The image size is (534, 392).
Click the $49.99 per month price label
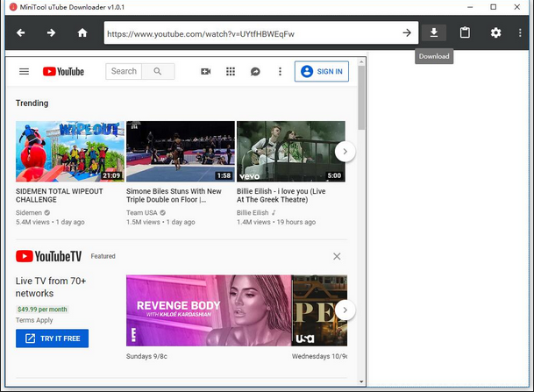pyautogui.click(x=42, y=310)
